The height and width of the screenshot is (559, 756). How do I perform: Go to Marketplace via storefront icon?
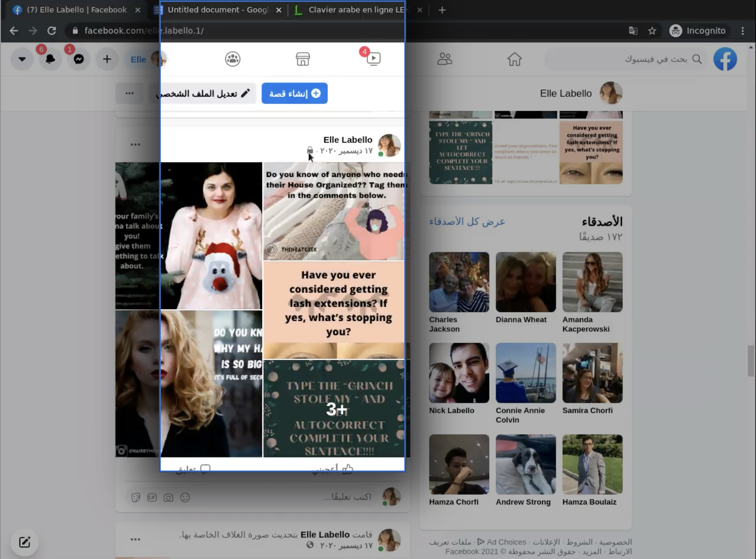[303, 59]
